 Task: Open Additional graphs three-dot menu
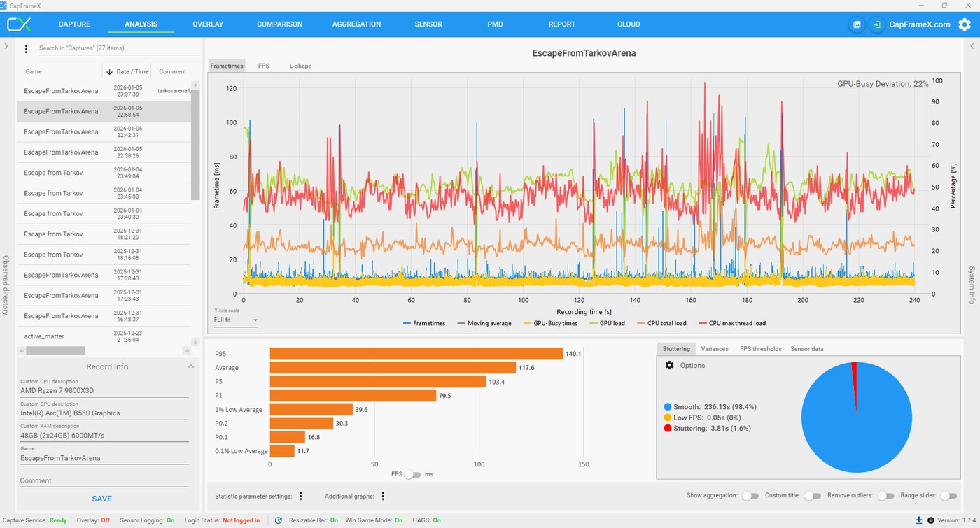tap(383, 496)
